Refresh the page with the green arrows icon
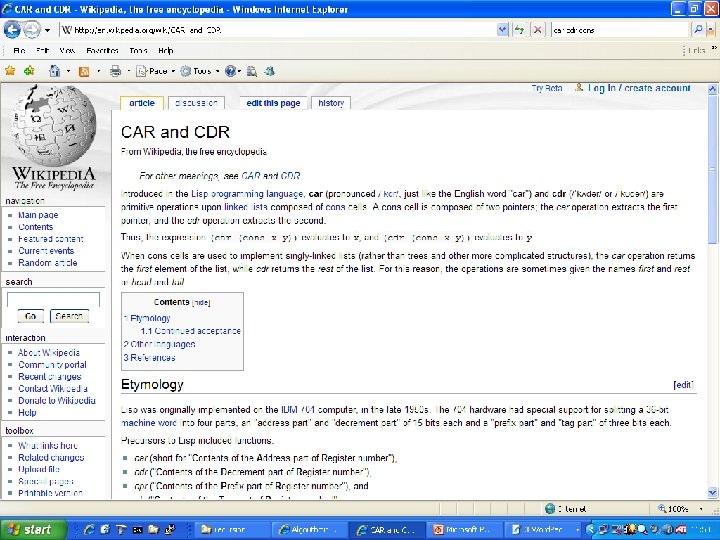This screenshot has height=540, width=720. click(519, 30)
